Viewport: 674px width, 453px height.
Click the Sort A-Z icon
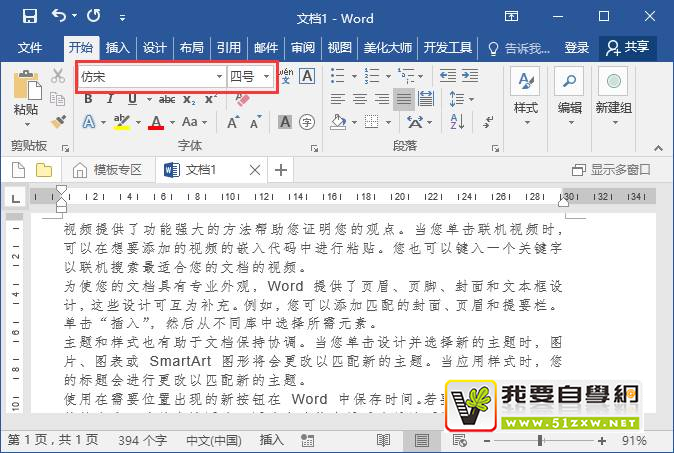click(x=457, y=122)
